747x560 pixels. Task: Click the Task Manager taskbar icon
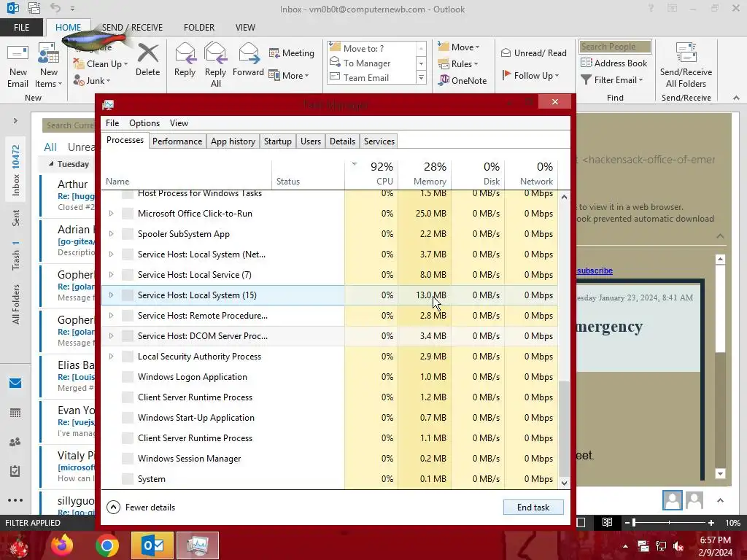[198, 545]
